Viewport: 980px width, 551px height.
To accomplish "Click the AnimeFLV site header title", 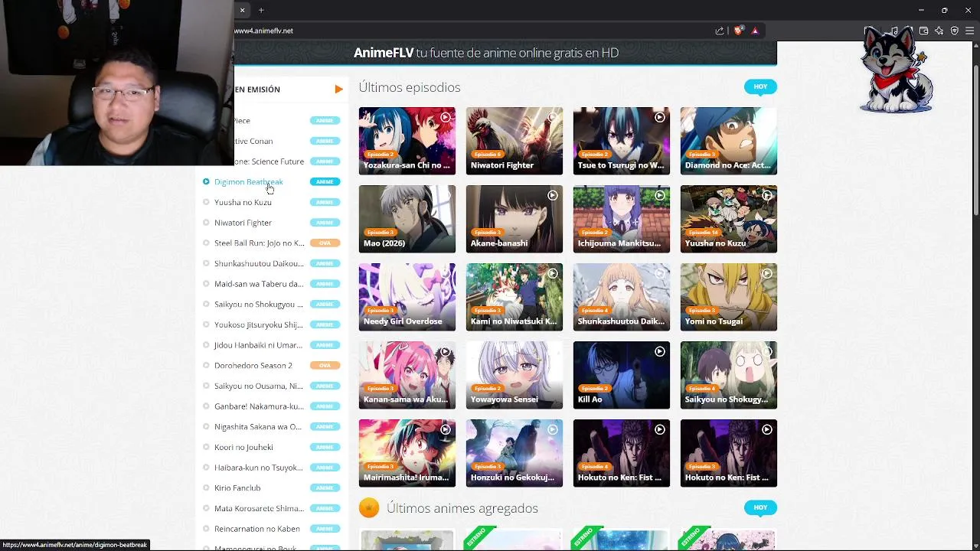I will [x=486, y=53].
